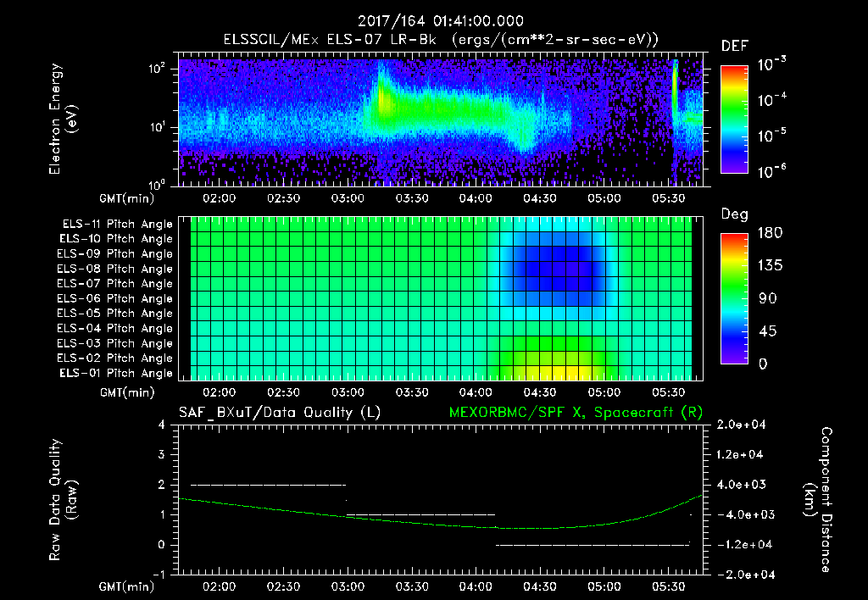Click the 10^-3 value on DEF scale
This screenshot has width=868, height=600.
[x=771, y=64]
